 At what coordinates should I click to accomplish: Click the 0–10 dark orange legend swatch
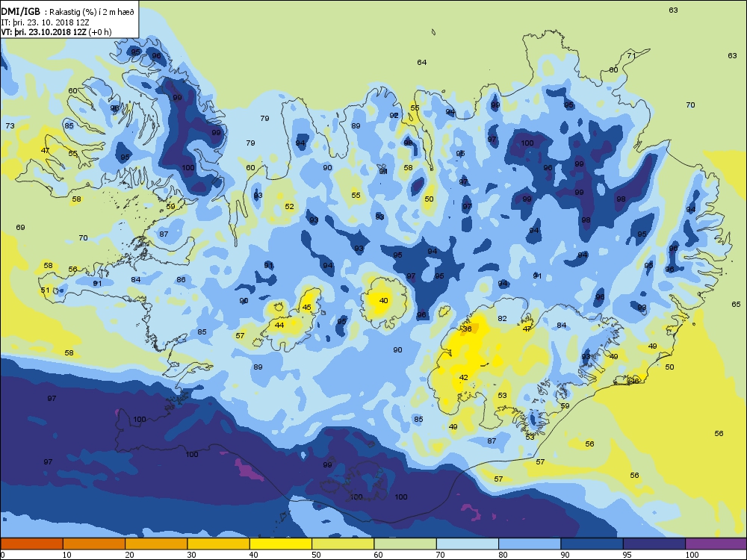(x=31, y=544)
